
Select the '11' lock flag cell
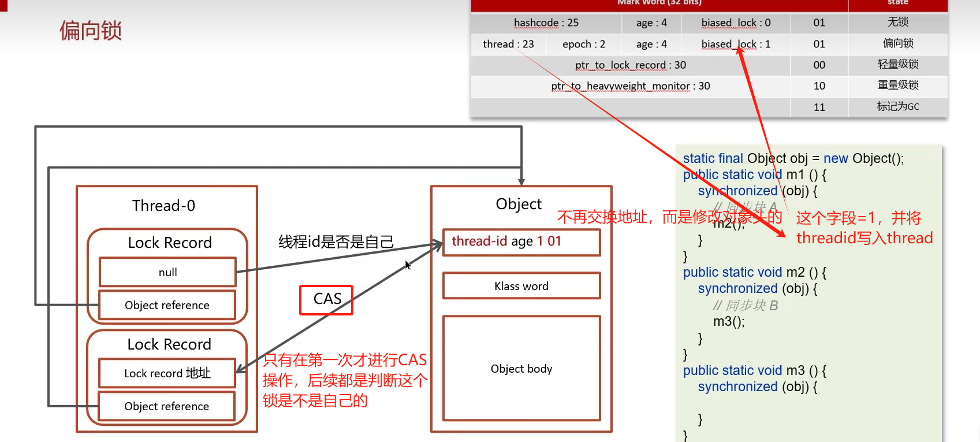click(819, 107)
